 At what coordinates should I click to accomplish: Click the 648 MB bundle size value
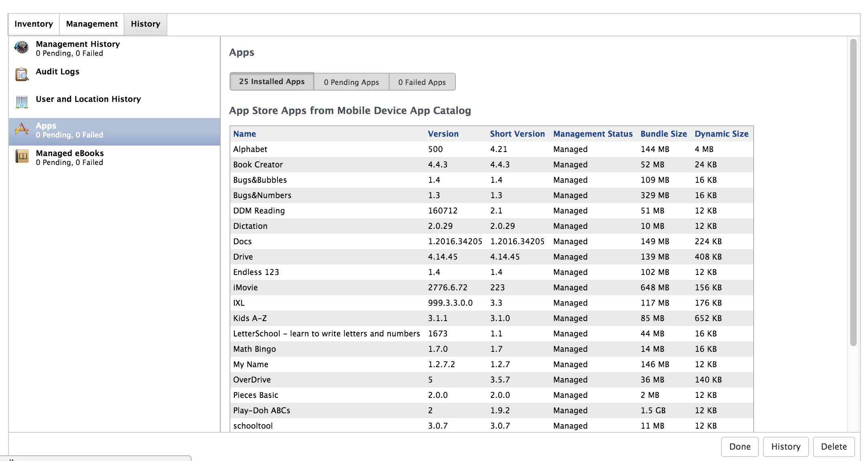tap(655, 288)
